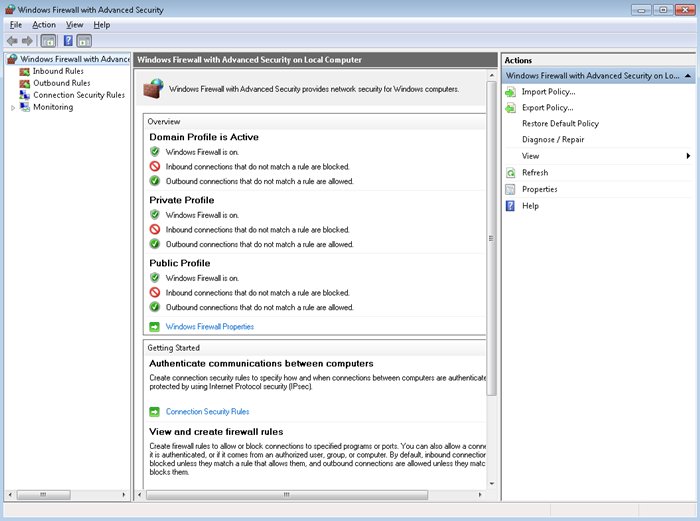Screen dimensions: 700x521
Task: Click the 'Getting Started' section label
Action: pos(174,348)
